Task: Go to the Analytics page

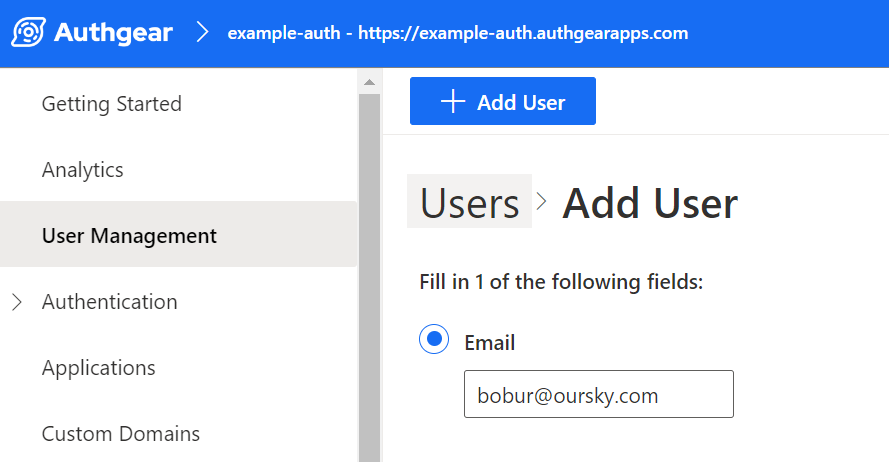Action: (x=83, y=170)
